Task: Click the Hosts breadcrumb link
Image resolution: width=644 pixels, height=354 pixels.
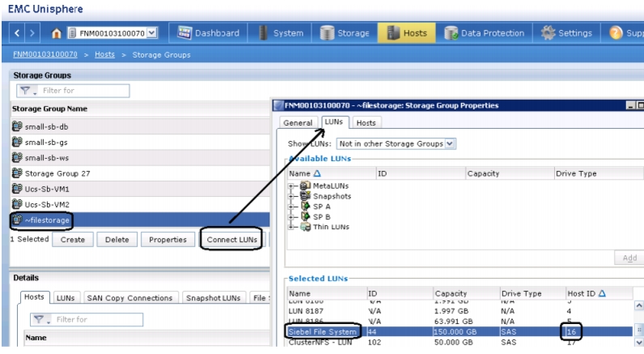Action: coord(104,54)
